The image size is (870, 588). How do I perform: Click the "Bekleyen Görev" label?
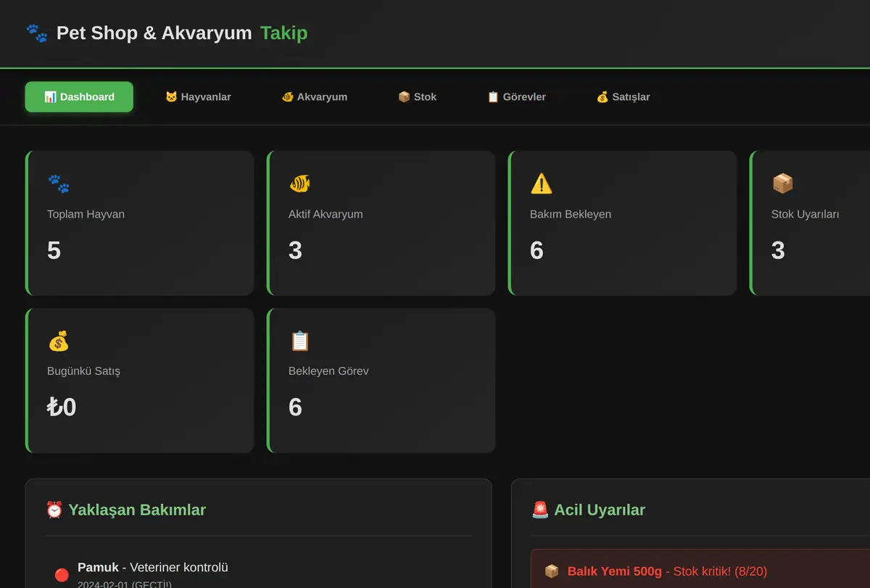tap(328, 371)
